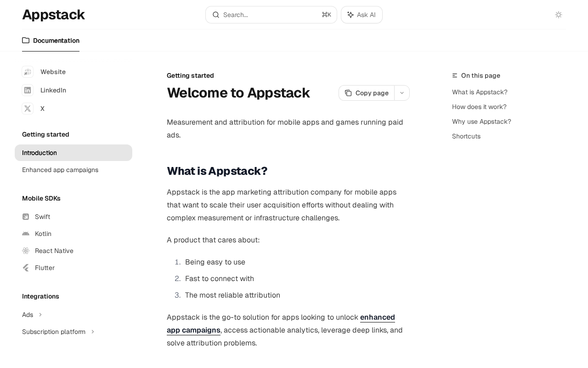Jump to the Shortcuts section link

tap(466, 136)
